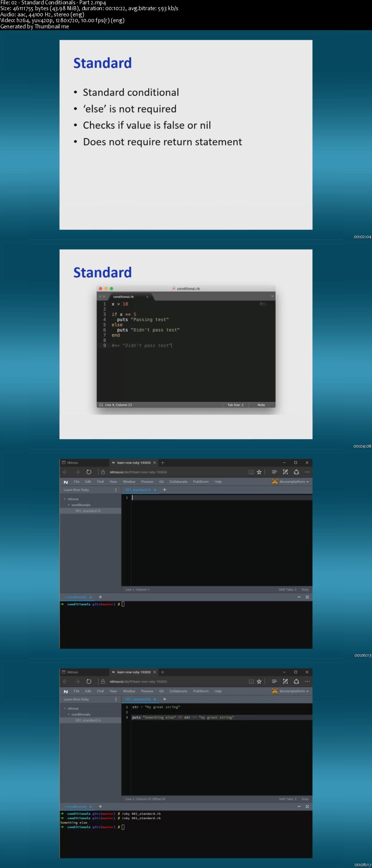Close the ~/conditionals terminal tab in the empty-editor frame

pyautogui.click(x=90, y=597)
